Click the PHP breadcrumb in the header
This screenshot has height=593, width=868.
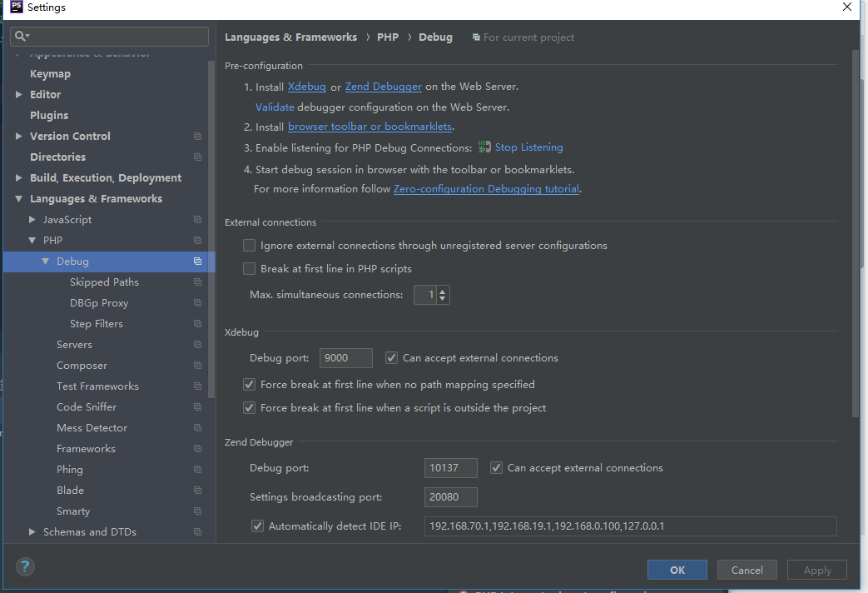tap(388, 37)
